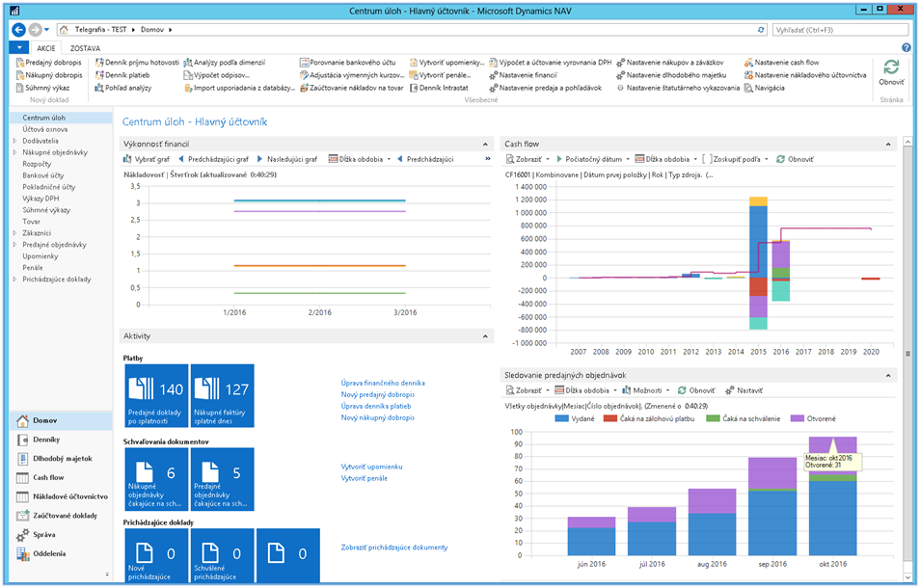Expand the Prichádzajúce doklady tree node
The image size is (920, 588).
click(14, 279)
